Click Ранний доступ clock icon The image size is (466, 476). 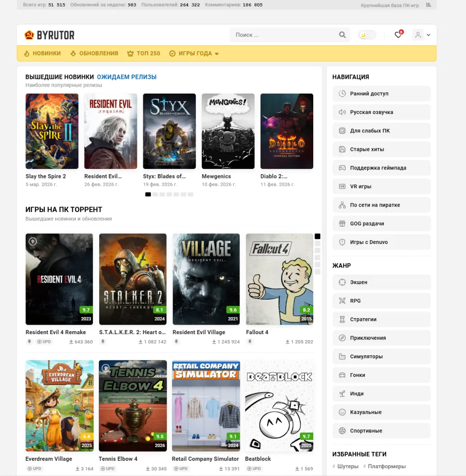tap(342, 94)
